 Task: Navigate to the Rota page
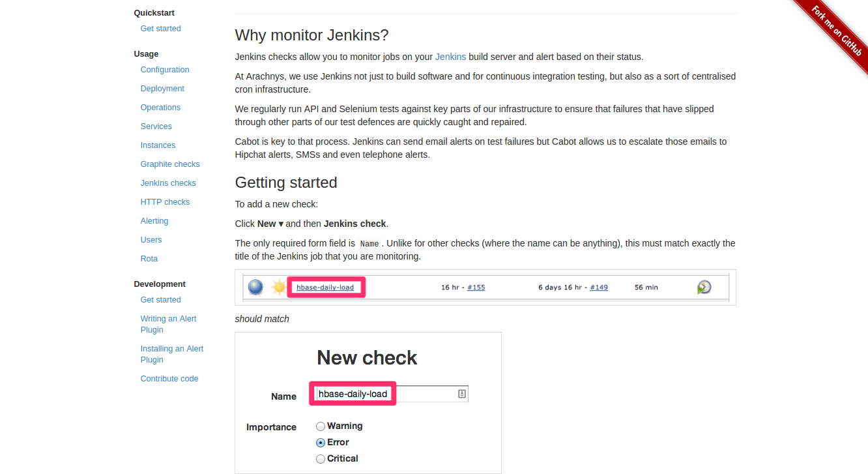point(149,259)
